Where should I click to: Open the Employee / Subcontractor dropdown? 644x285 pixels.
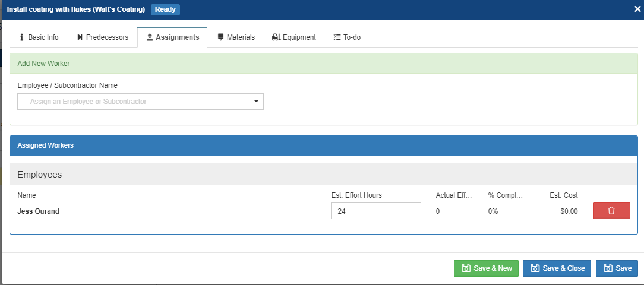140,102
